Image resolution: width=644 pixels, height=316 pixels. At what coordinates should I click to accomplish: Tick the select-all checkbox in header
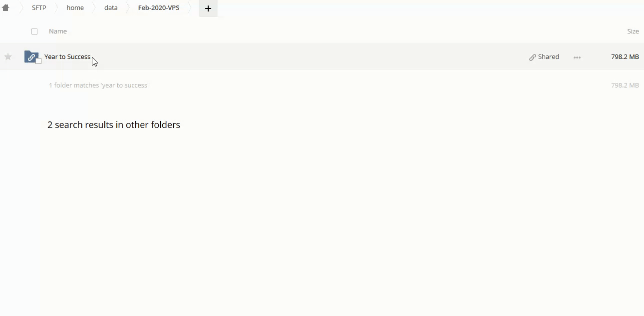pos(34,31)
